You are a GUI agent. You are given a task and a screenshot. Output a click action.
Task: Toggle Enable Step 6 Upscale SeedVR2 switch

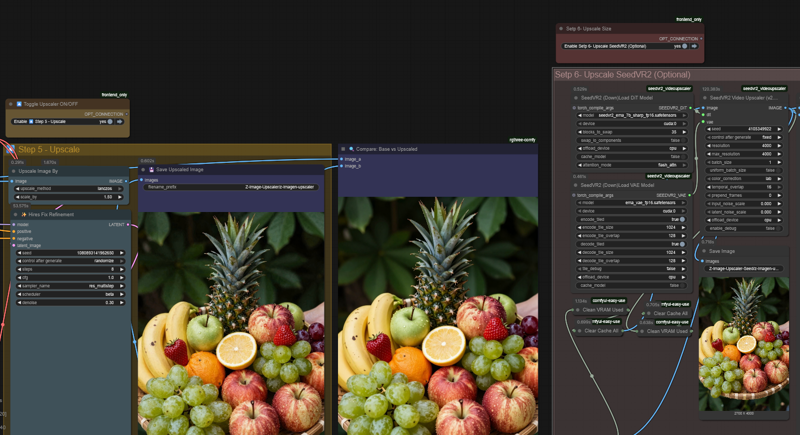(685, 46)
